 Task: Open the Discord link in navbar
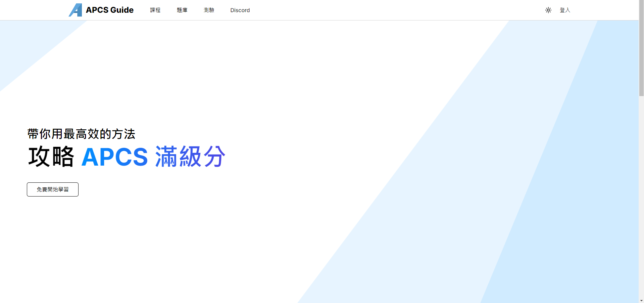click(240, 10)
